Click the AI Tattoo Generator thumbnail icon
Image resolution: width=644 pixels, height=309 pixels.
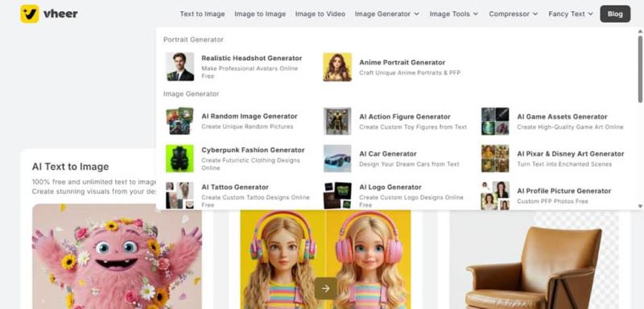pyautogui.click(x=180, y=196)
